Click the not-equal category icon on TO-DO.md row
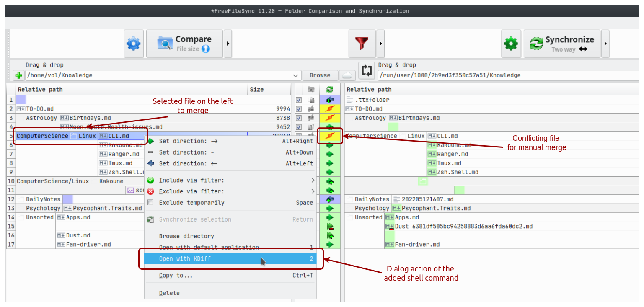The image size is (644, 307). pyautogui.click(x=311, y=109)
